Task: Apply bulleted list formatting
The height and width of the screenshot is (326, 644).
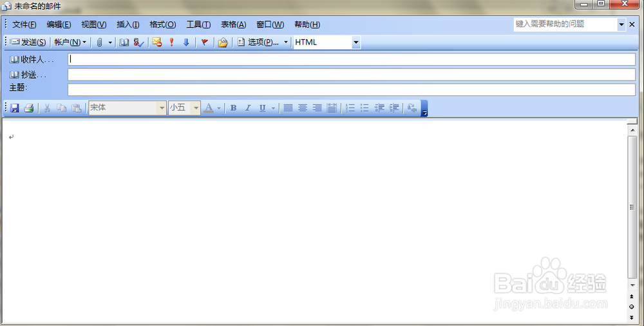Action: coord(365,108)
